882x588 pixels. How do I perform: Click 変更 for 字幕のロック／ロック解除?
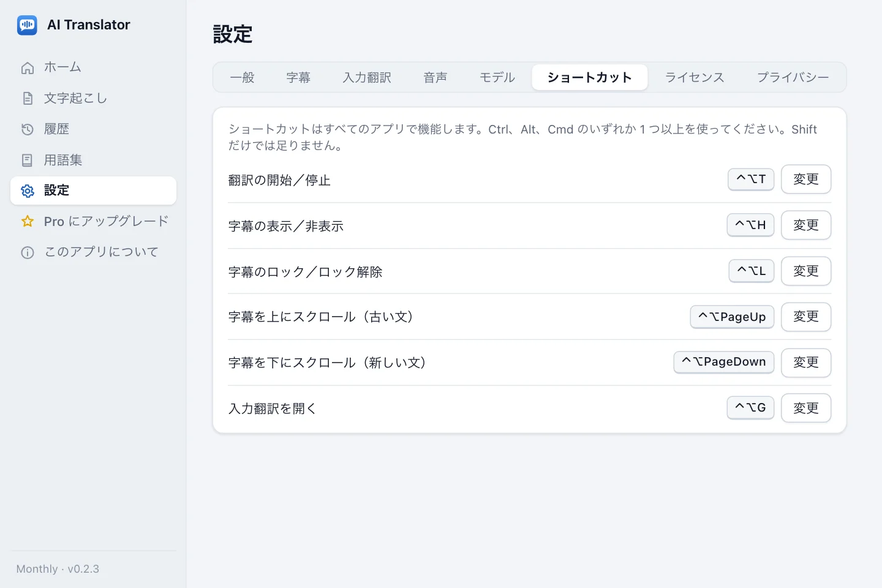click(806, 271)
